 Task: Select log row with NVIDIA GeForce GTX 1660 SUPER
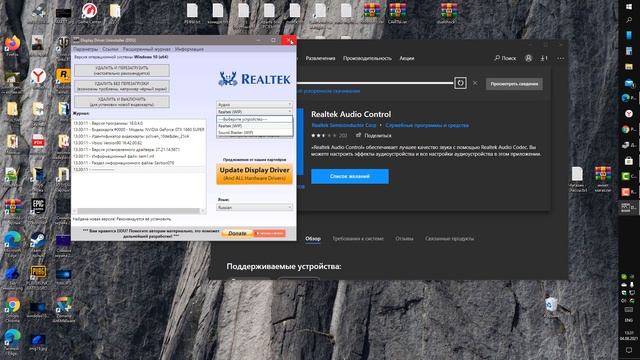(x=139, y=129)
